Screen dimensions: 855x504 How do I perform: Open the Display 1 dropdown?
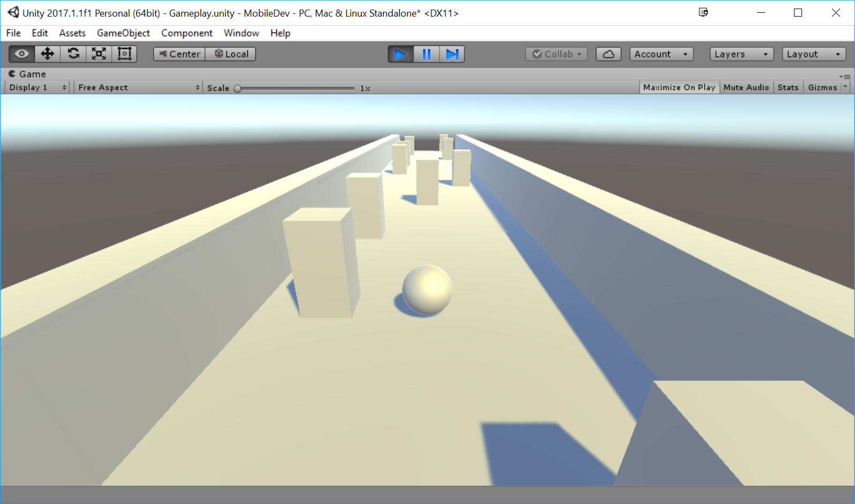[37, 87]
